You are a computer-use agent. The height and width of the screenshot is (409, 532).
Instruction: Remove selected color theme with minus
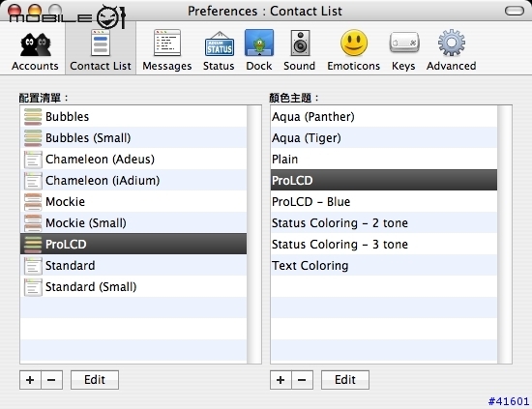point(302,380)
